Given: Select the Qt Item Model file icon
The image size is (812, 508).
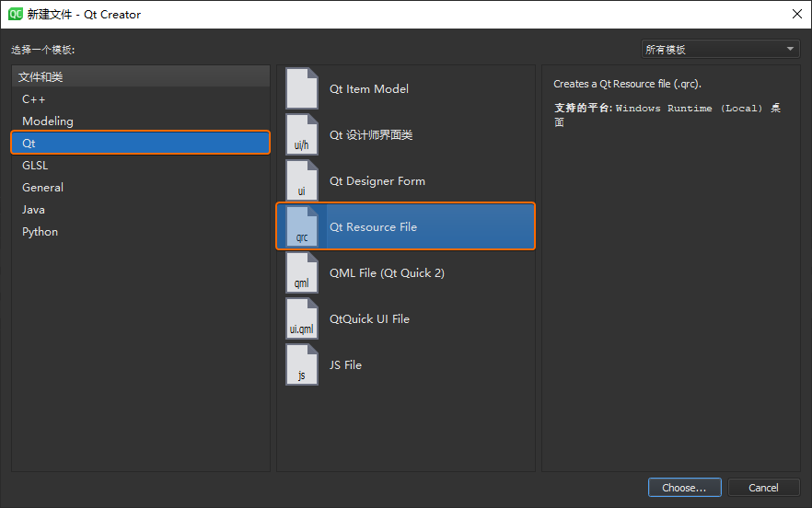Looking at the screenshot, I should point(302,88).
